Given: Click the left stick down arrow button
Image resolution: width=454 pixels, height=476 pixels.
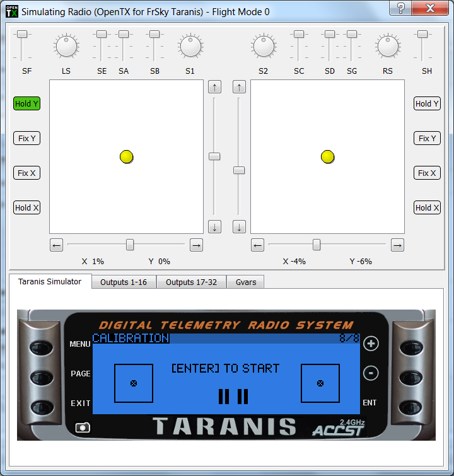Looking at the screenshot, I should click(x=214, y=227).
